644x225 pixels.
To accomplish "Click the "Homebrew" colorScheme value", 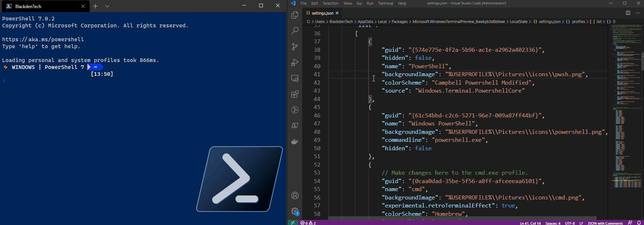I will point(448,214).
